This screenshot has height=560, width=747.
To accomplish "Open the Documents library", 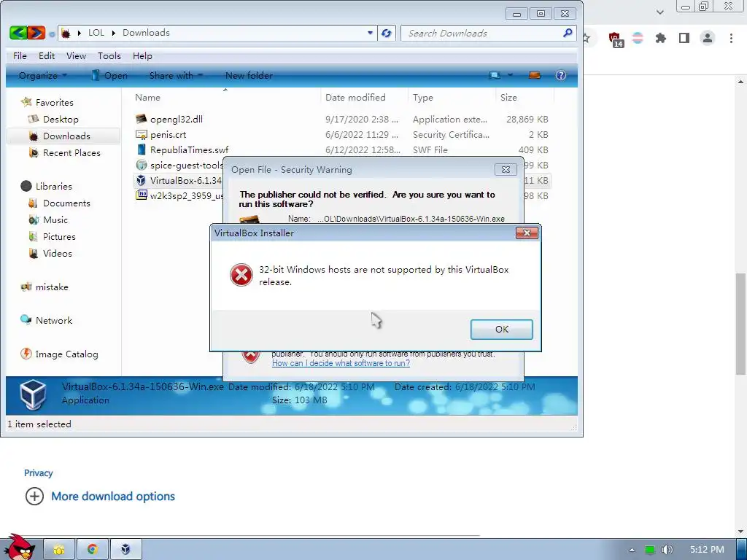I will pos(59,203).
